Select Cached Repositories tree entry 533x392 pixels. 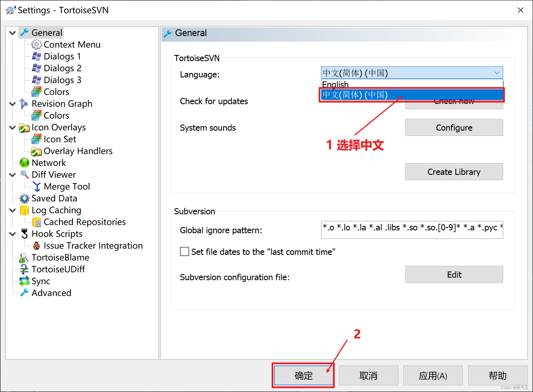85,222
